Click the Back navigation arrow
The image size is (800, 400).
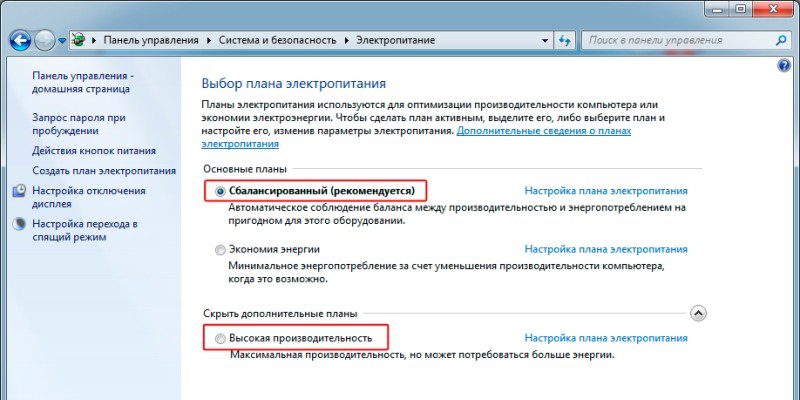point(20,40)
